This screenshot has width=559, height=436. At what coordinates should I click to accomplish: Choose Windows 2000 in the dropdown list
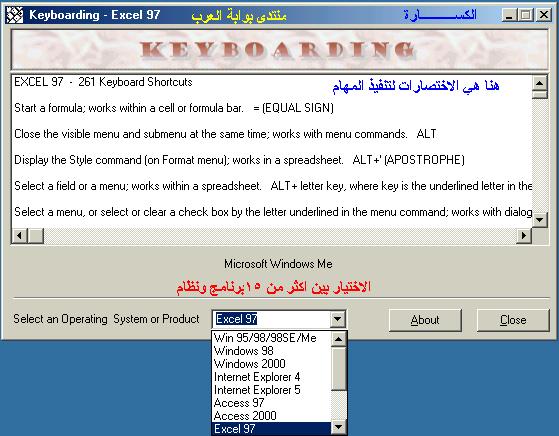click(272, 364)
